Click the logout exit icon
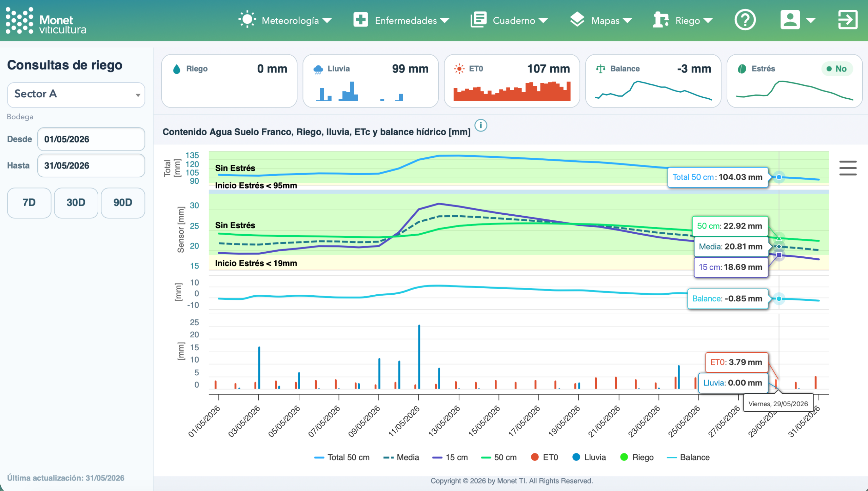 (x=848, y=20)
